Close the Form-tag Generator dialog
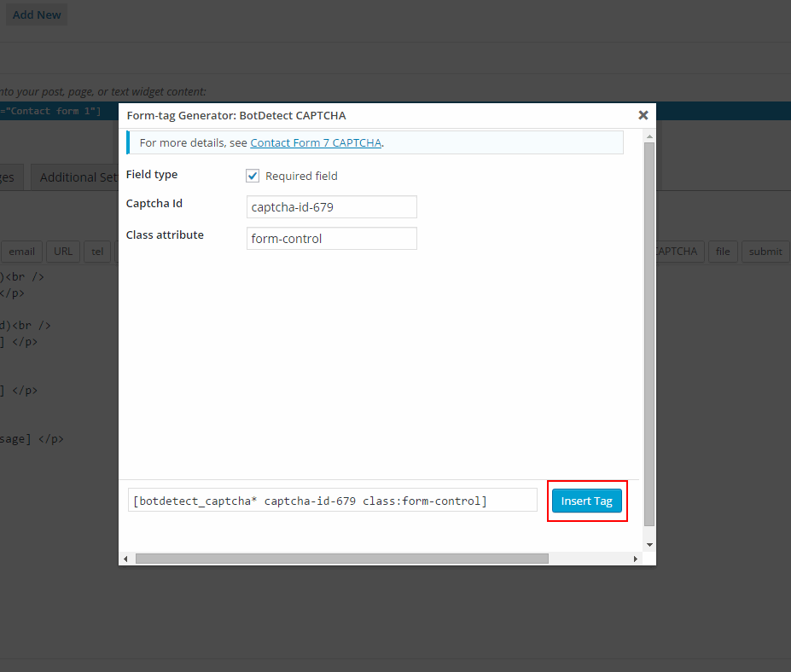The height and width of the screenshot is (672, 791). (643, 115)
